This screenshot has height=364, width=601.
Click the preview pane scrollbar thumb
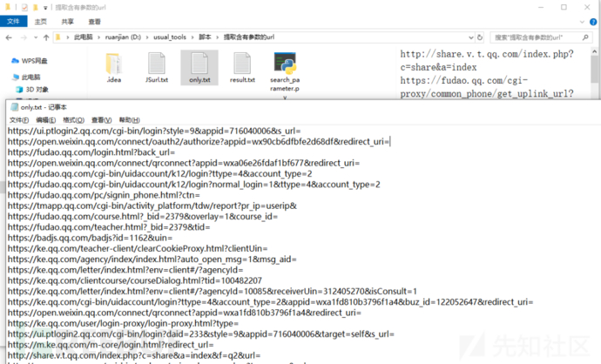coord(595,69)
